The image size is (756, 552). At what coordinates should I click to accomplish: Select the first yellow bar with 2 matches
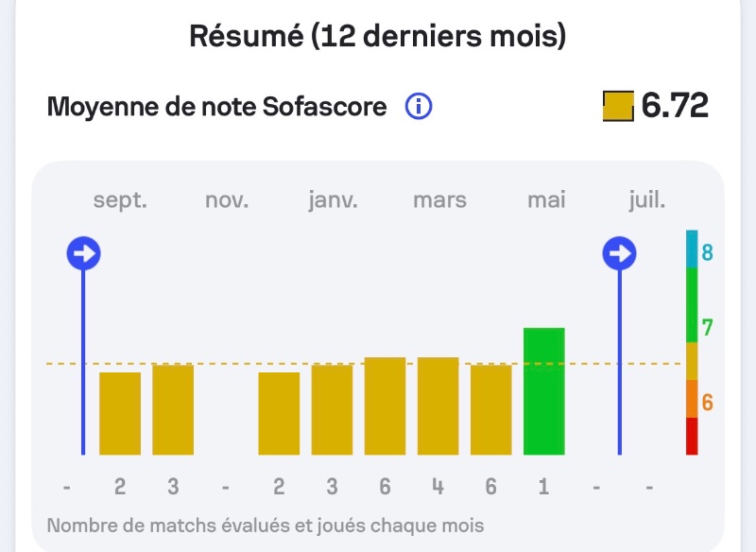(120, 413)
